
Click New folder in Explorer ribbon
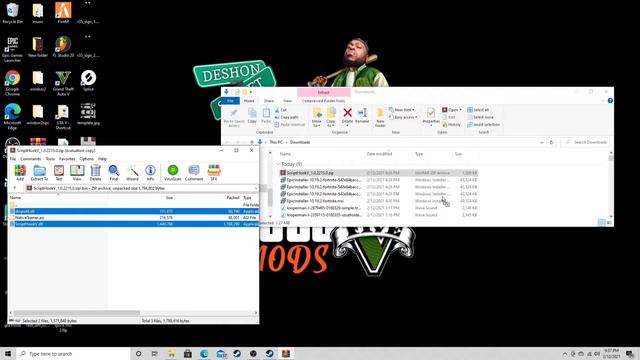coord(380,118)
